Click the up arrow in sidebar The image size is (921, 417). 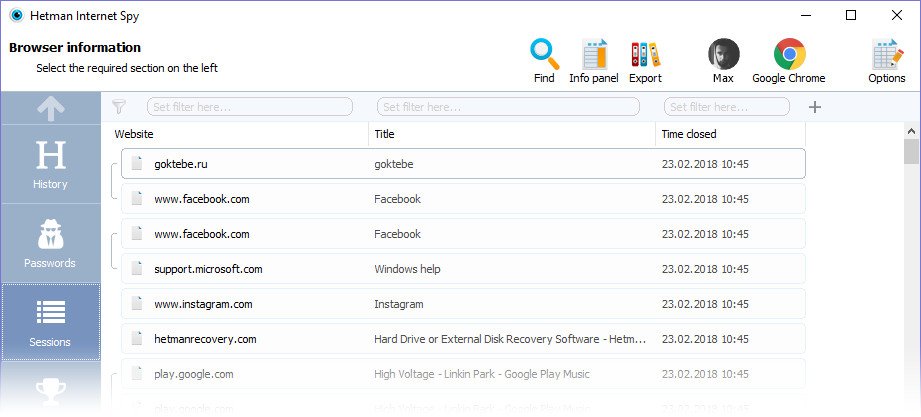[51, 108]
